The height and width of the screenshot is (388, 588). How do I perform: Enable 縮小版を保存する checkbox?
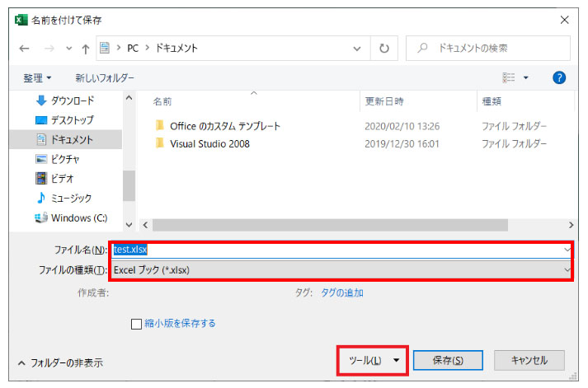tap(137, 324)
